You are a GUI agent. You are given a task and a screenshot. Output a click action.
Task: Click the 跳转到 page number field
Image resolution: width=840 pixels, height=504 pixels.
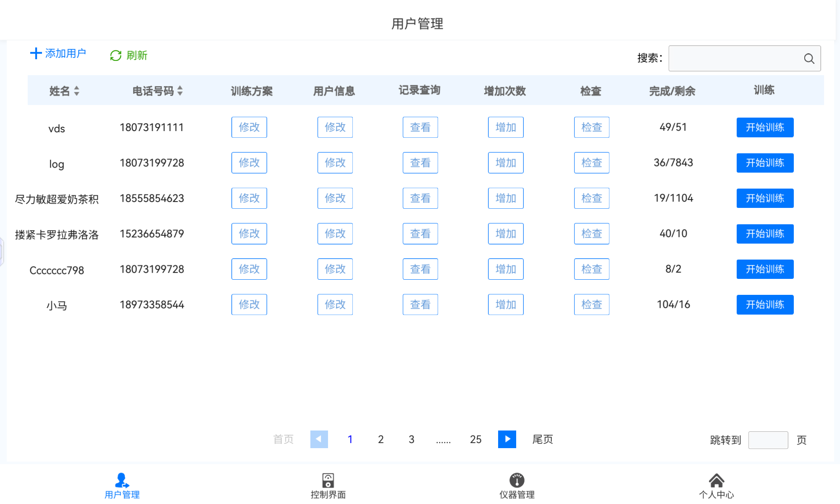click(768, 440)
